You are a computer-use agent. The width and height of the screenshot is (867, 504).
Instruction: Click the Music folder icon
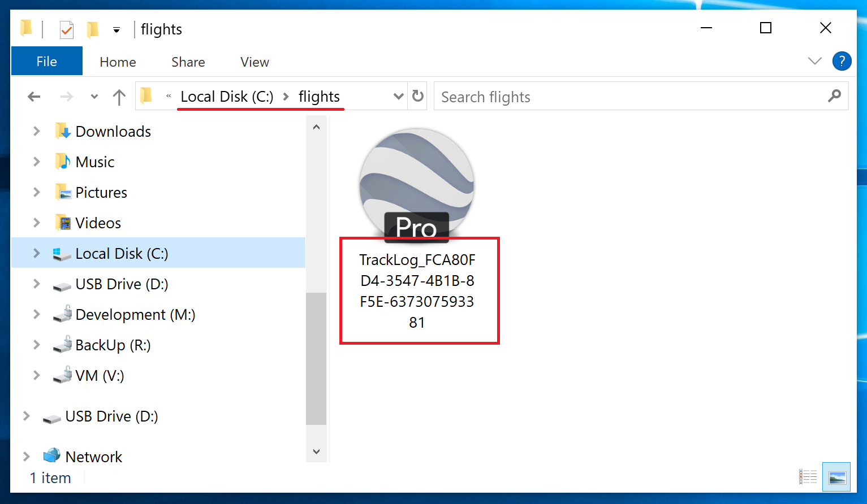click(x=63, y=162)
